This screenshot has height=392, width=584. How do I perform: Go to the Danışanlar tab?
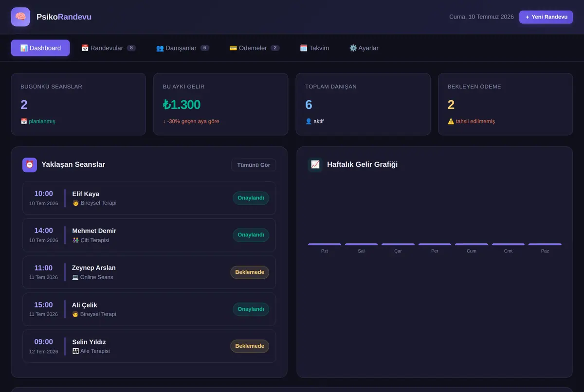point(182,48)
